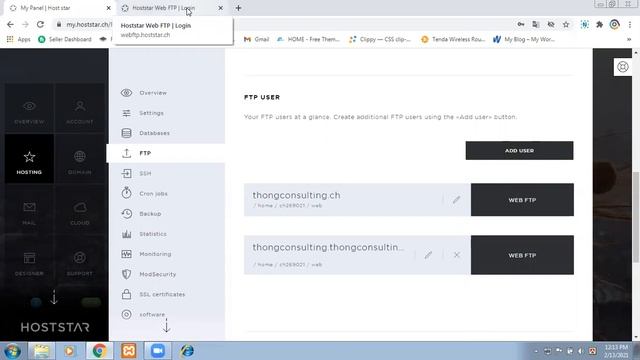Viewport: 640px width, 360px height.
Task: Select the Hosting star tile
Action: coord(29,159)
